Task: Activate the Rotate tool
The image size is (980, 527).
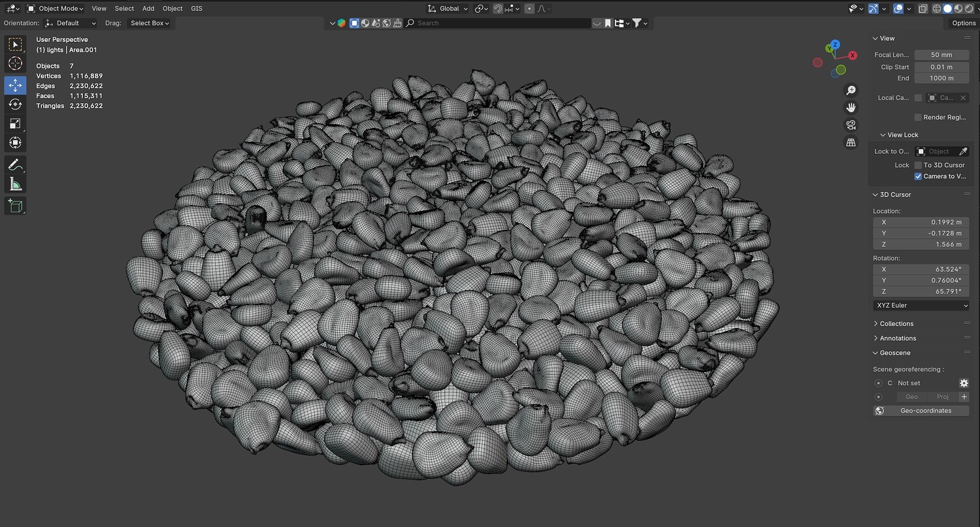Action: pos(15,104)
